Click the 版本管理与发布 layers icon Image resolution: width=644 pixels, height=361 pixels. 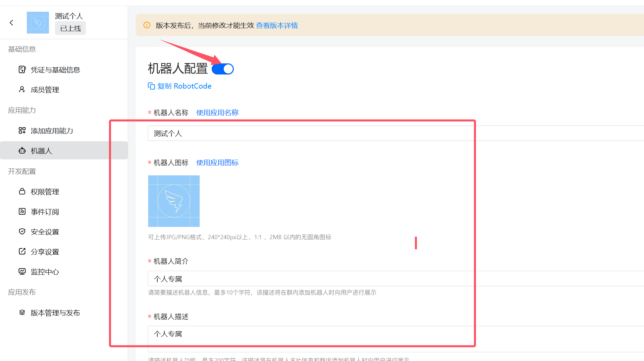(22, 312)
